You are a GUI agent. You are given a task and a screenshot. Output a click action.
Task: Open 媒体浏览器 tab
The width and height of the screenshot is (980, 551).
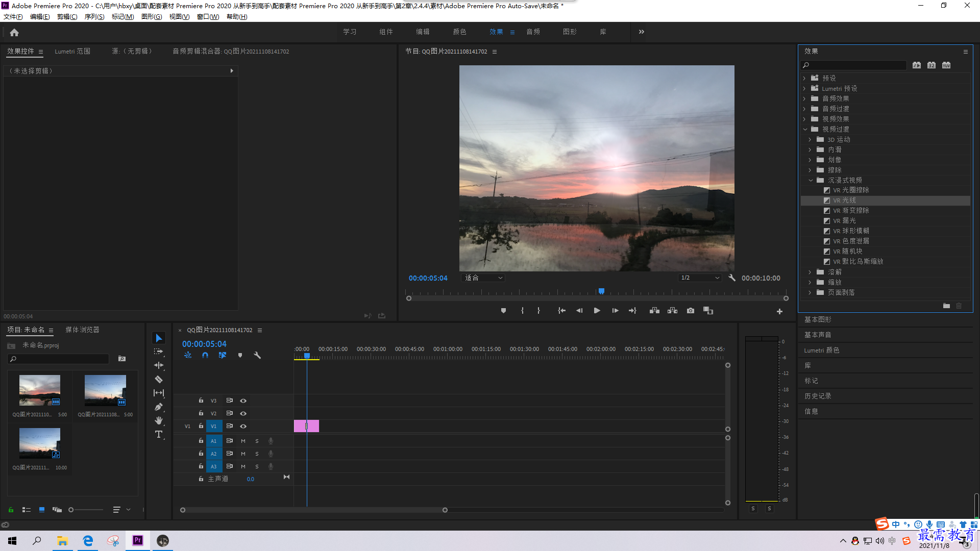[x=82, y=330]
